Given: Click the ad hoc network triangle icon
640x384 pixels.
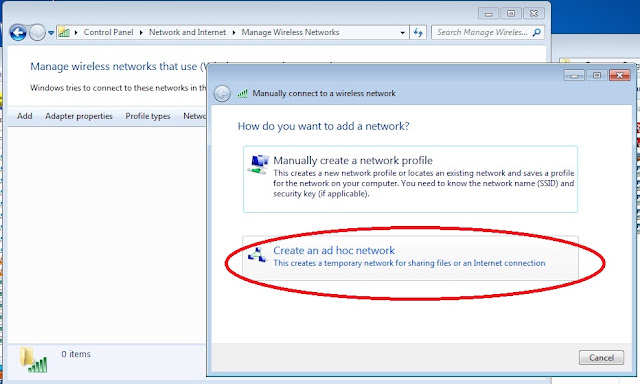Looking at the screenshot, I should click(257, 255).
